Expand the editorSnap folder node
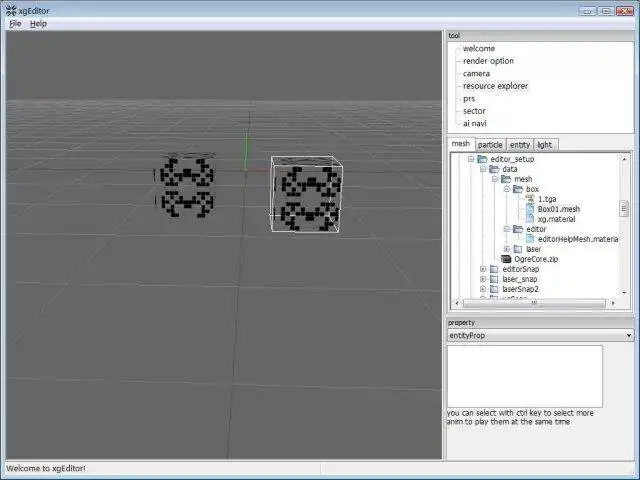Viewport: 640px width, 480px height. 483,269
